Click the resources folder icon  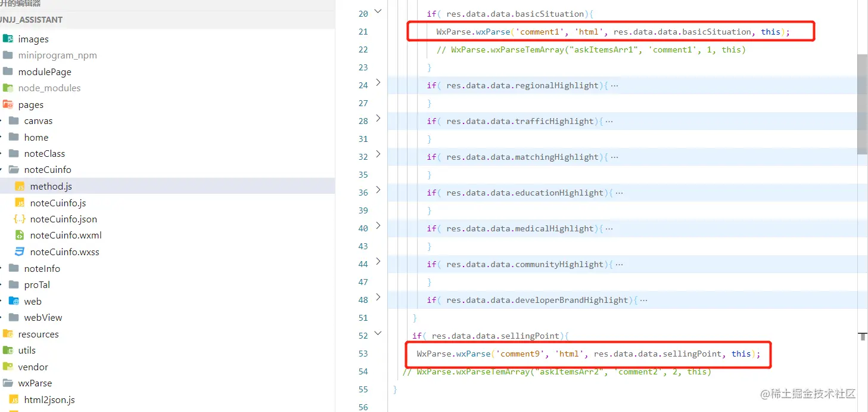(x=8, y=334)
